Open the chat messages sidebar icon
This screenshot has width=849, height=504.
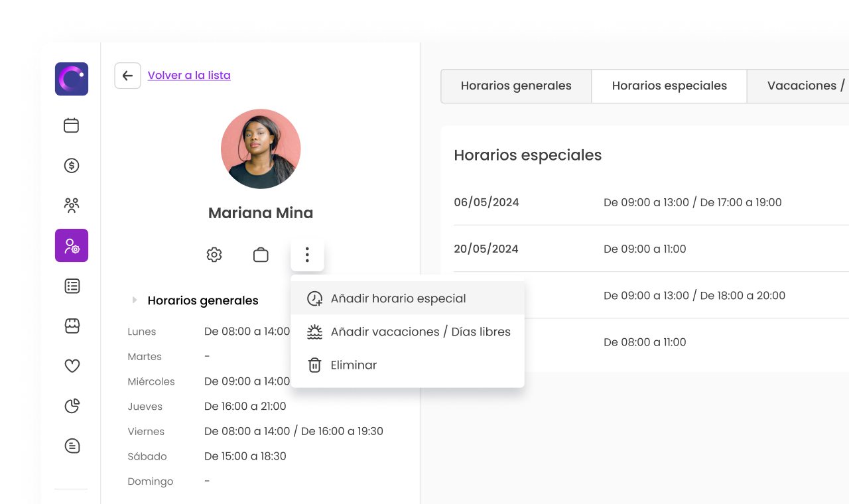click(72, 446)
